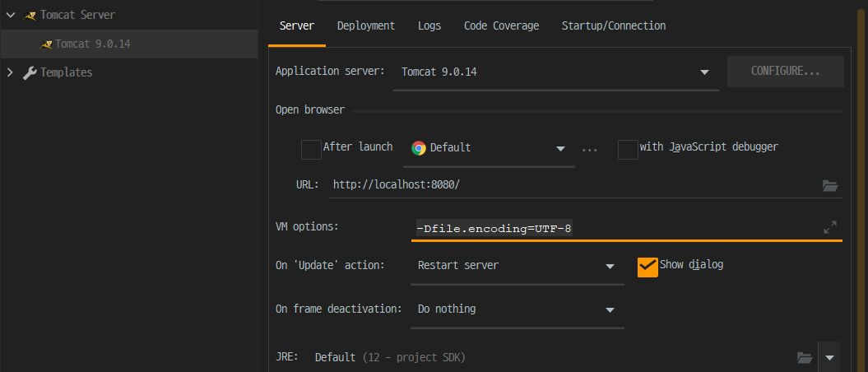Switch to the Server tab
Image resolution: width=868 pixels, height=372 pixels.
(x=297, y=26)
